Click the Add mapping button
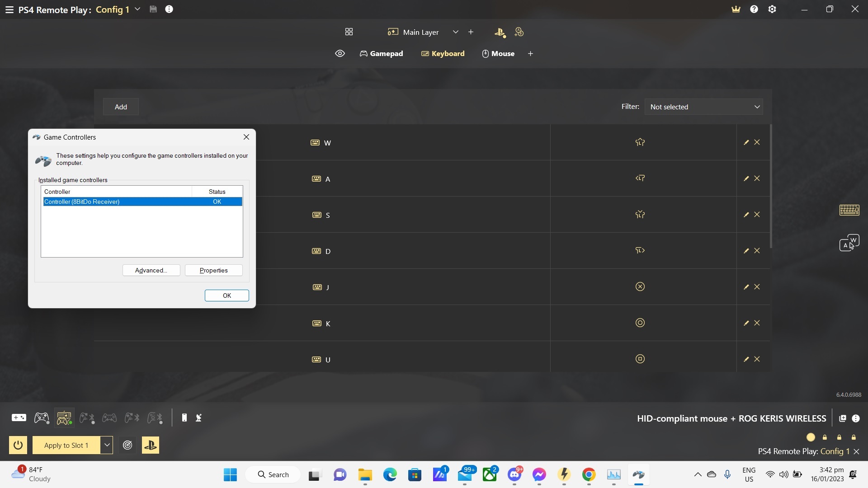Image resolution: width=868 pixels, height=488 pixels. click(121, 107)
